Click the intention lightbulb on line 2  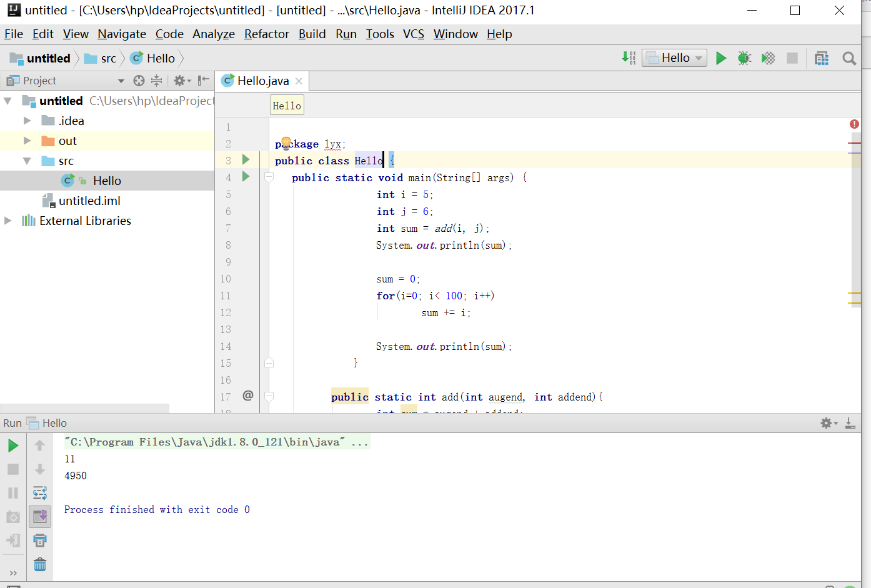coord(286,142)
